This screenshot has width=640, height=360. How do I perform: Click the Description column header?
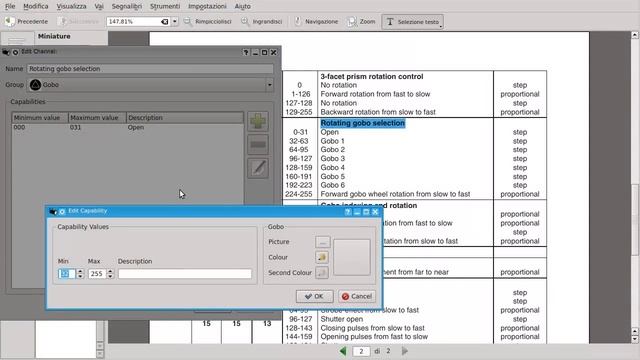[x=185, y=118]
